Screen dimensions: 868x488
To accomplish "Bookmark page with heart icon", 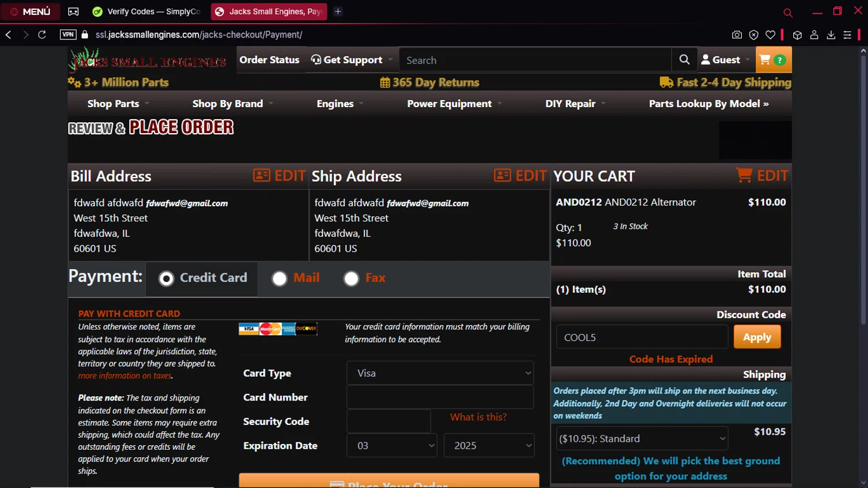I will [x=770, y=35].
